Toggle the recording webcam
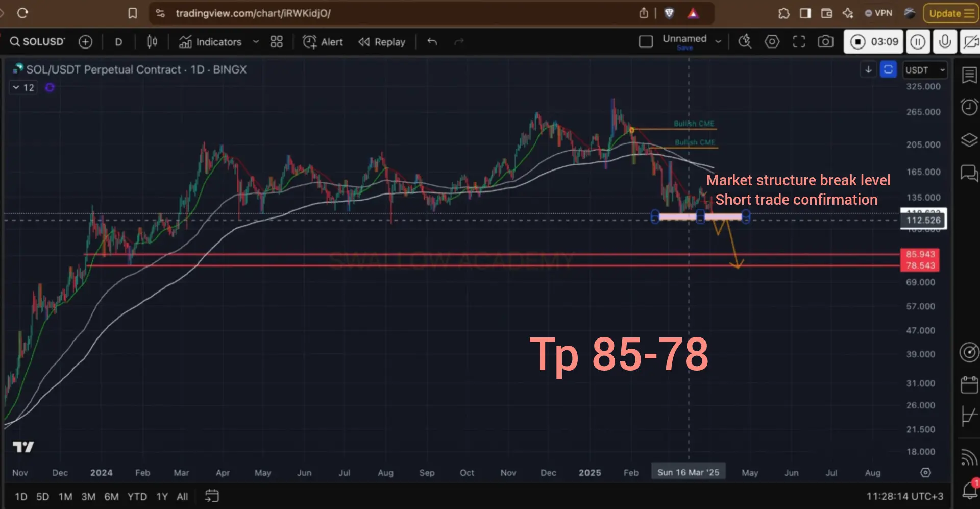Viewport: 980px width, 509px height. click(x=970, y=42)
